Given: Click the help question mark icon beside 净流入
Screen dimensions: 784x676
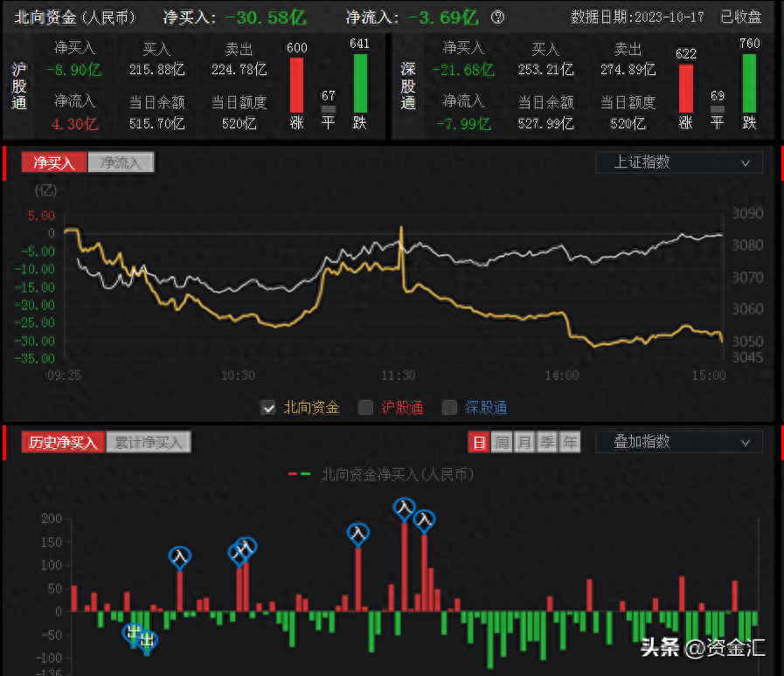Looking at the screenshot, I should coord(497,17).
